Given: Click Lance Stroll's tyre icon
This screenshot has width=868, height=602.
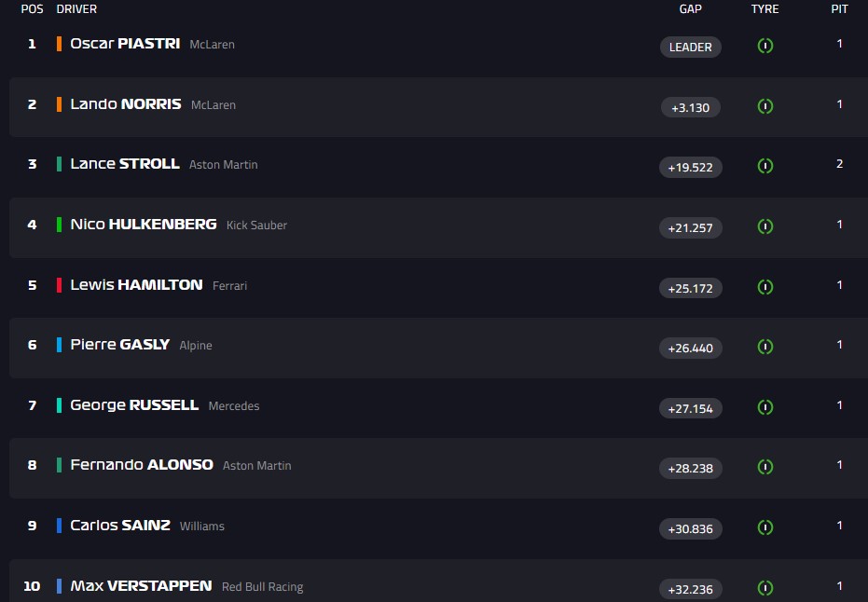Looking at the screenshot, I should (765, 166).
